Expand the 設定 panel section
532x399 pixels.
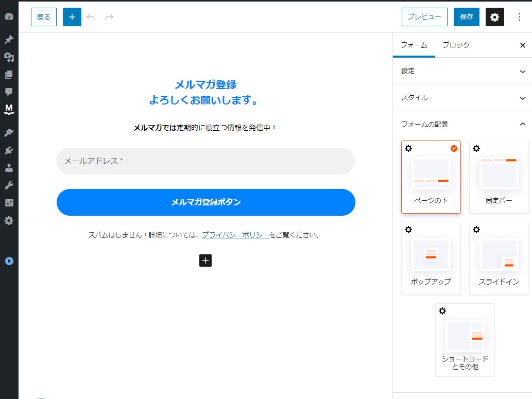point(462,71)
